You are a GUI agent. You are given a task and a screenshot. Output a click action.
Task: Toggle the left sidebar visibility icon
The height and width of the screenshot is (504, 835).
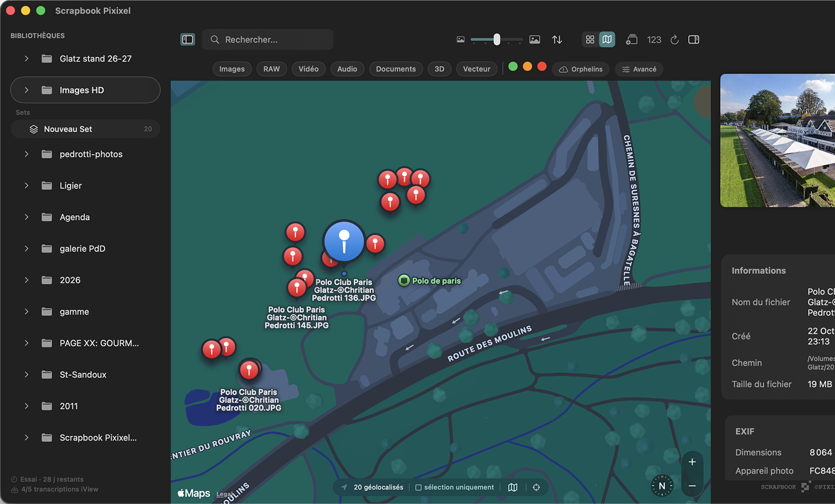pyautogui.click(x=188, y=40)
